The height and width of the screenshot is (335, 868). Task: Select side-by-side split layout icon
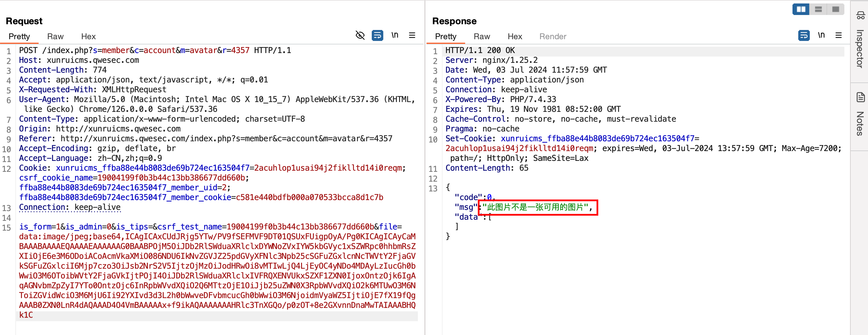[801, 9]
